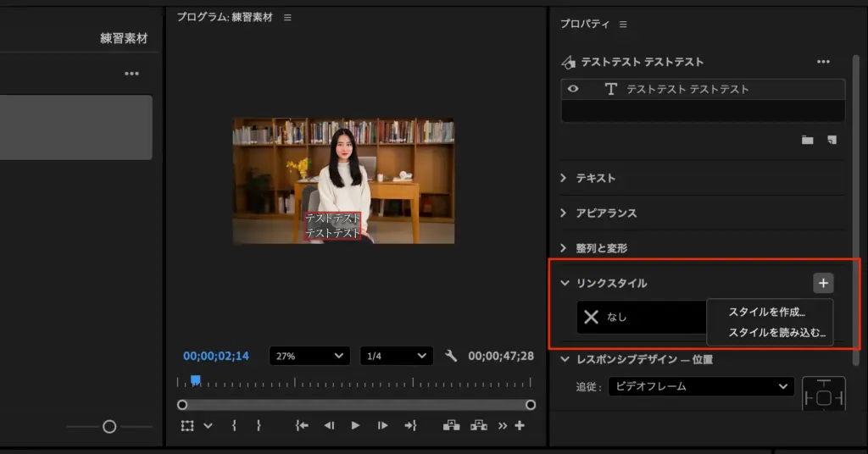
Task: Open the 27% zoom level dropdown
Action: coord(309,356)
